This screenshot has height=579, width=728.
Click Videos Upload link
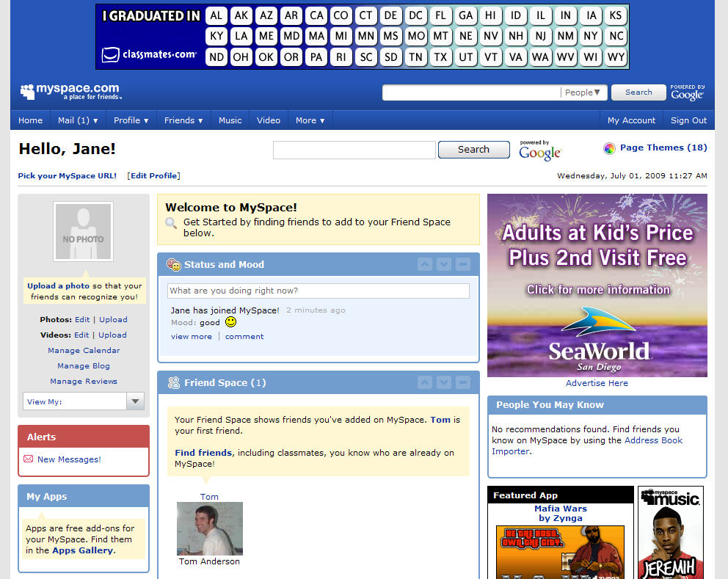[x=112, y=335]
